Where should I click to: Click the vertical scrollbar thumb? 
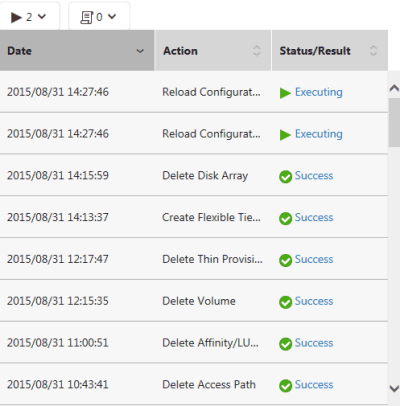coord(394,122)
